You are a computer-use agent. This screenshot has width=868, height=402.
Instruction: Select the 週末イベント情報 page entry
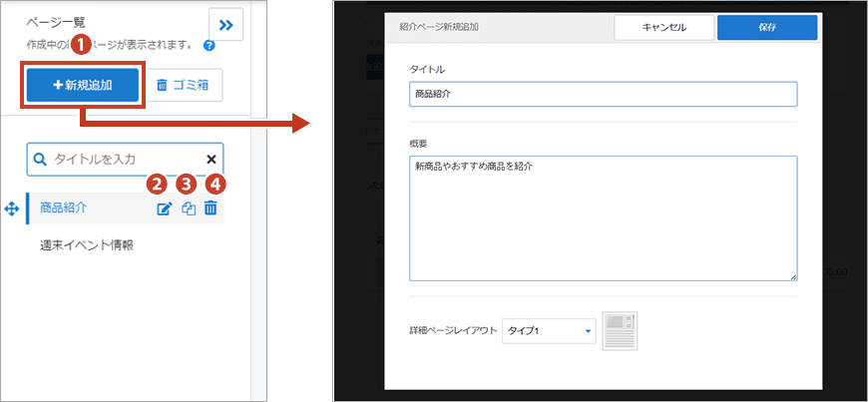pyautogui.click(x=87, y=244)
